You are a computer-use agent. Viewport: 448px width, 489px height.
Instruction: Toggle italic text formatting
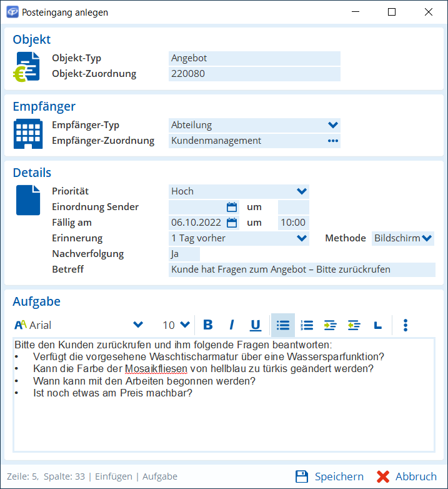(x=232, y=325)
